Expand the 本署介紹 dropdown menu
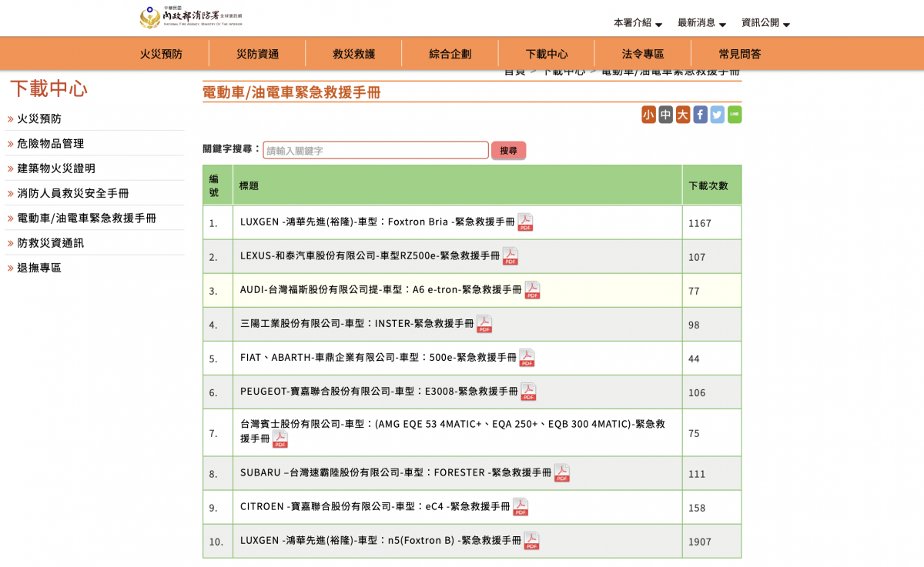 [631, 22]
